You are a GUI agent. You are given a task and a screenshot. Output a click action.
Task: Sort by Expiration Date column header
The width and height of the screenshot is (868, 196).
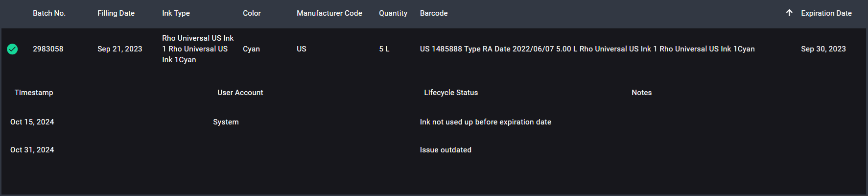coord(826,13)
